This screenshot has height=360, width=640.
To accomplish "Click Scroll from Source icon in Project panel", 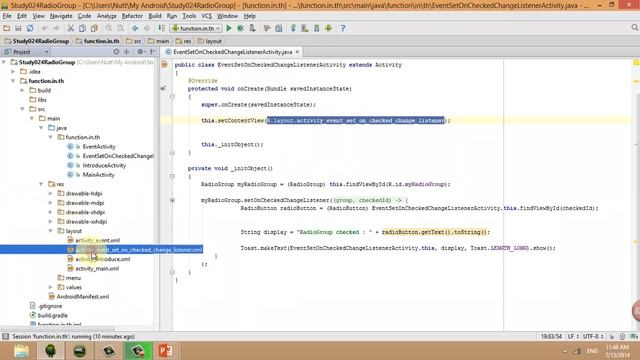I will 116,52.
